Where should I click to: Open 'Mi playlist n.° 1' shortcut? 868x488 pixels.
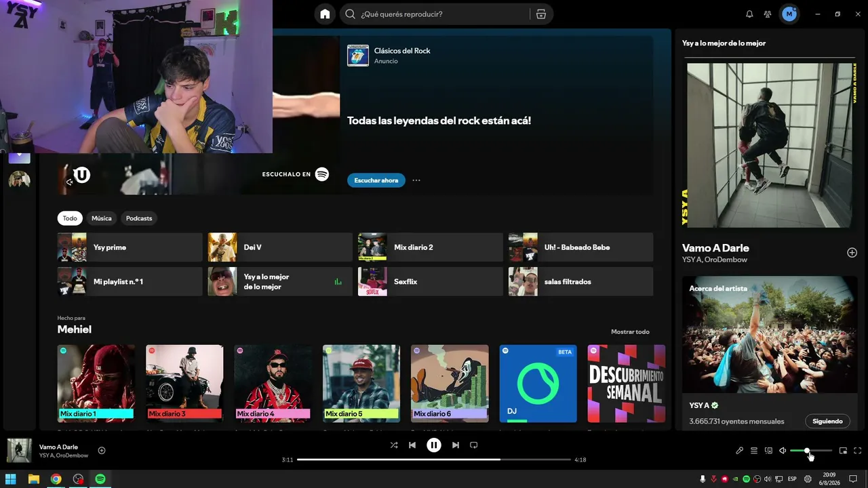click(x=130, y=281)
